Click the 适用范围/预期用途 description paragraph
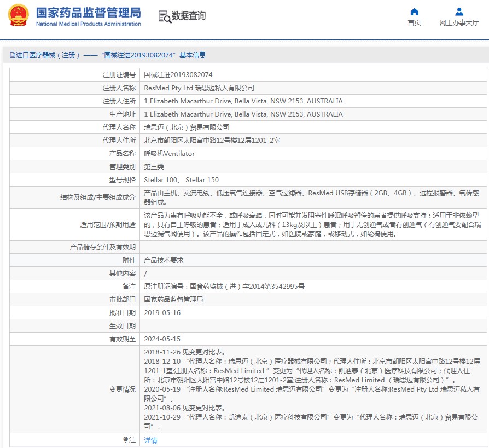 click(x=312, y=225)
